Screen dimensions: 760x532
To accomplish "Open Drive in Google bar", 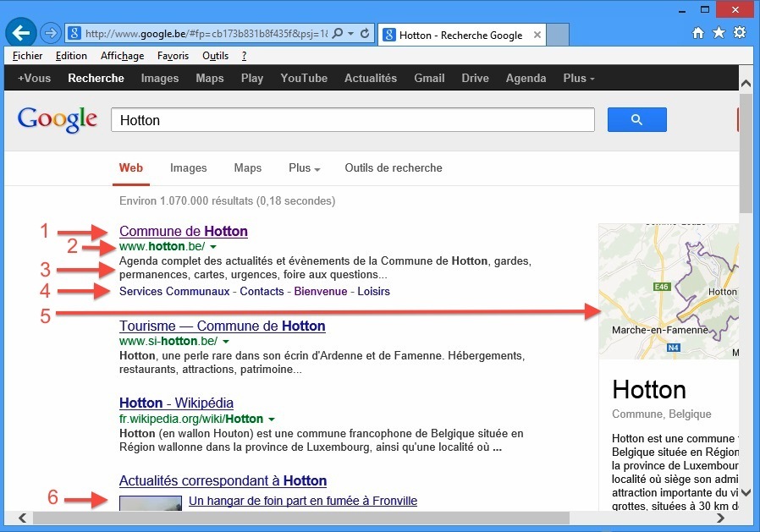I will click(475, 78).
